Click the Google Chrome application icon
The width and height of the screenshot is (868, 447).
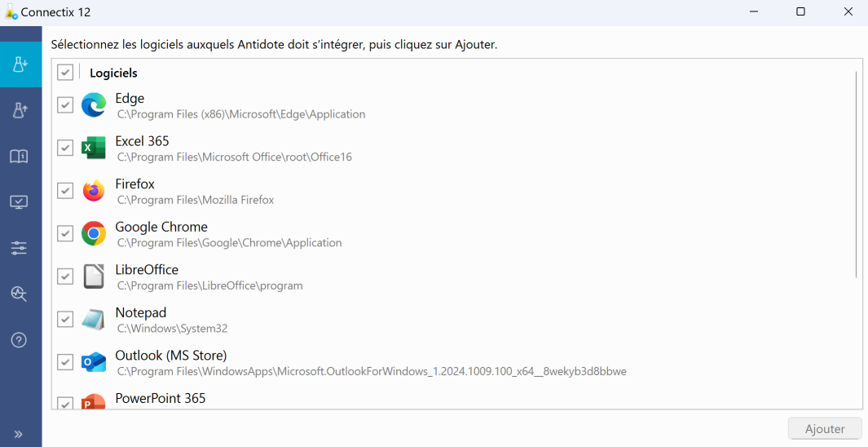pyautogui.click(x=94, y=234)
